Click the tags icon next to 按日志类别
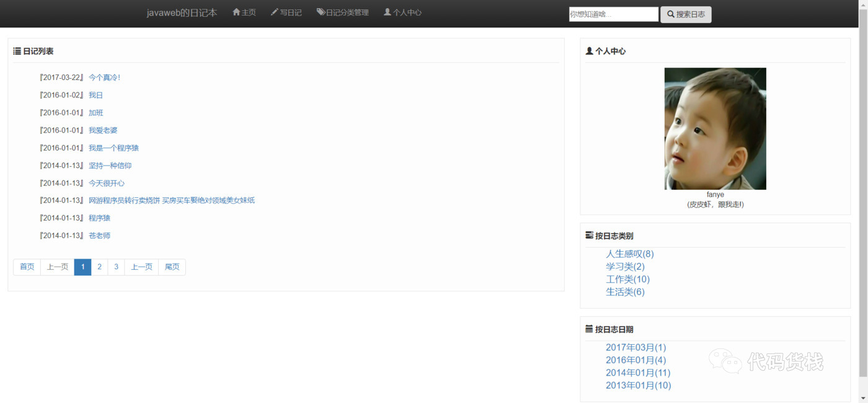Screen dimensions: 868x403 (589, 235)
